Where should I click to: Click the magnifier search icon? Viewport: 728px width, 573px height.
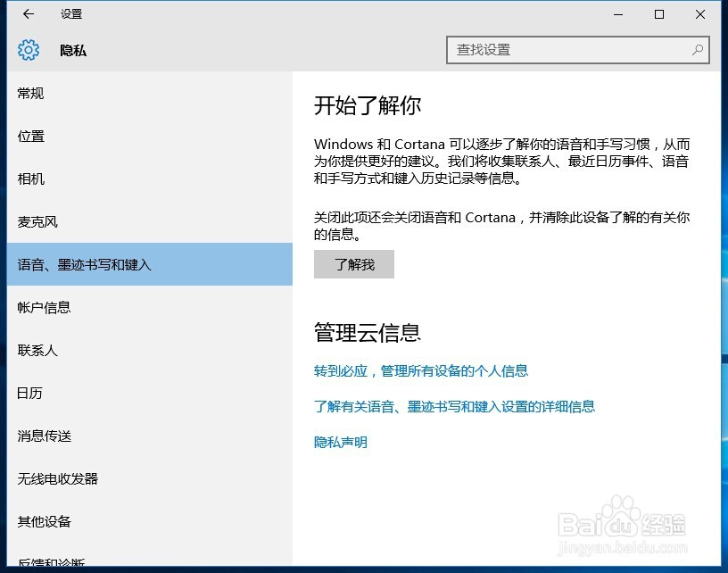[697, 50]
